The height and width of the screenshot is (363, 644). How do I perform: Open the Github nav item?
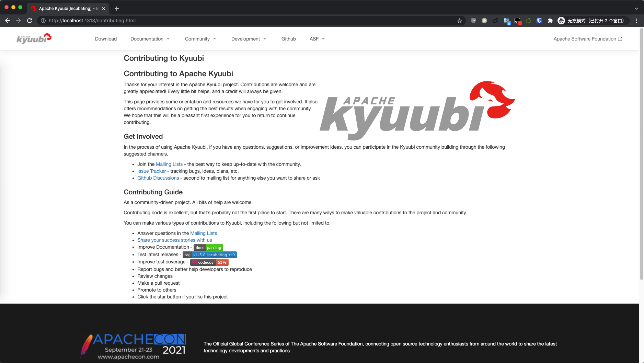tap(289, 39)
